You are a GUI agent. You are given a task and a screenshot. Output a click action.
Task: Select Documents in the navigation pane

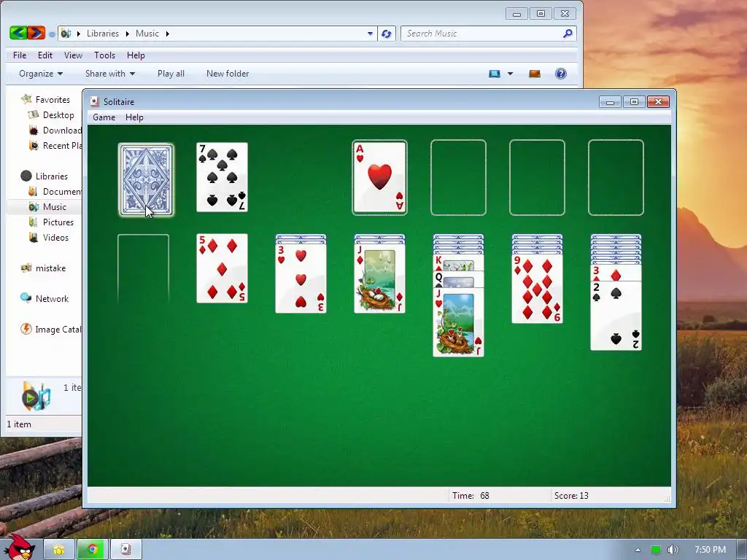pyautogui.click(x=55, y=192)
